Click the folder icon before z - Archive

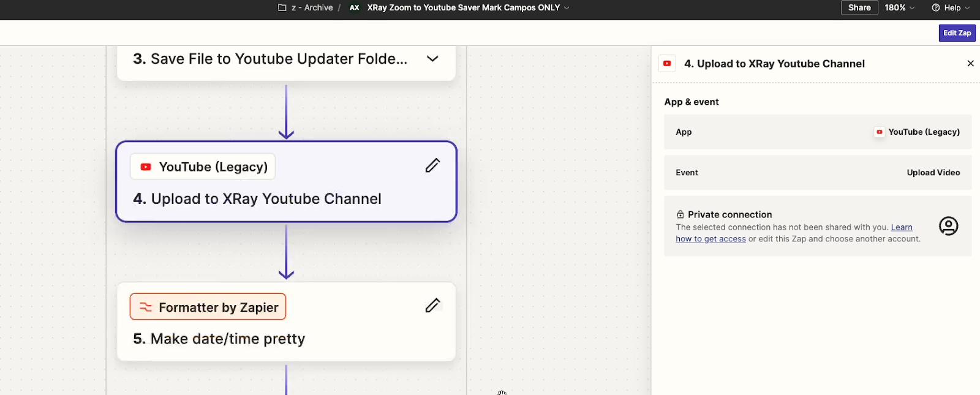tap(282, 7)
